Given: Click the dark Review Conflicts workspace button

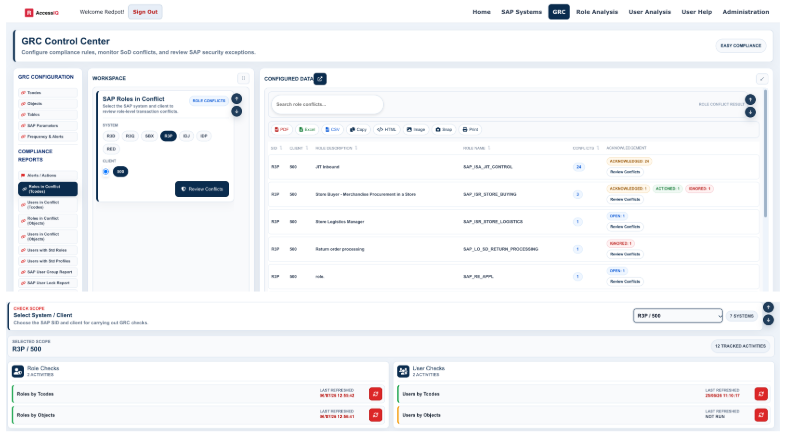Looking at the screenshot, I should click(202, 189).
